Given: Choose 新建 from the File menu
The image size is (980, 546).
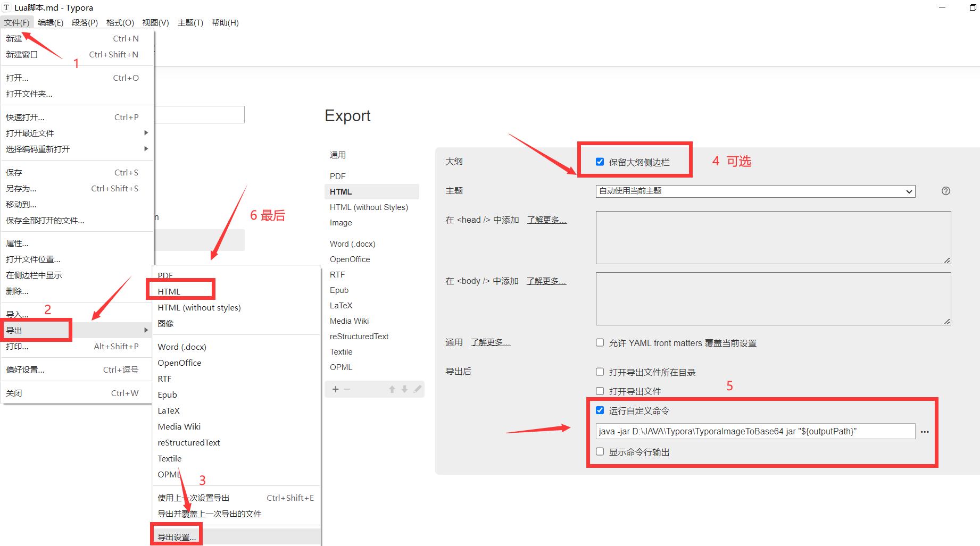Looking at the screenshot, I should [78, 38].
